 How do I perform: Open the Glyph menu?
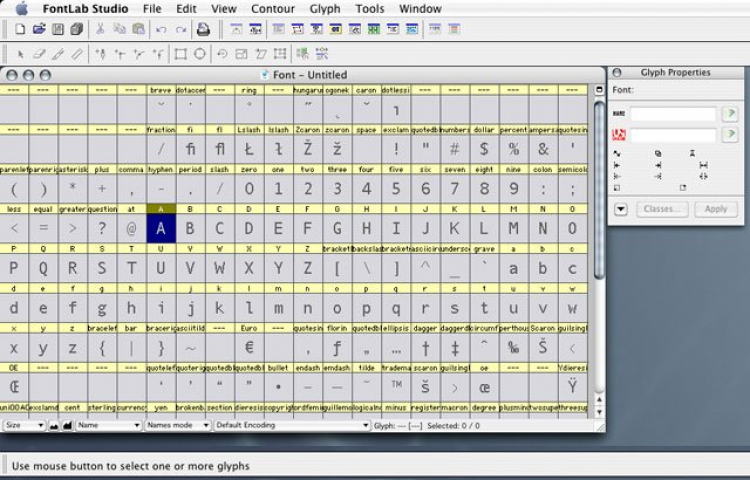(325, 9)
